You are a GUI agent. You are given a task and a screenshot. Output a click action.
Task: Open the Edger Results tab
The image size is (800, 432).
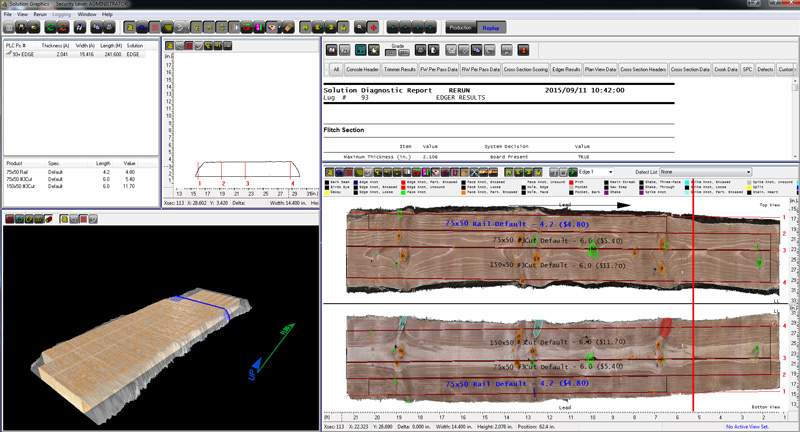566,69
